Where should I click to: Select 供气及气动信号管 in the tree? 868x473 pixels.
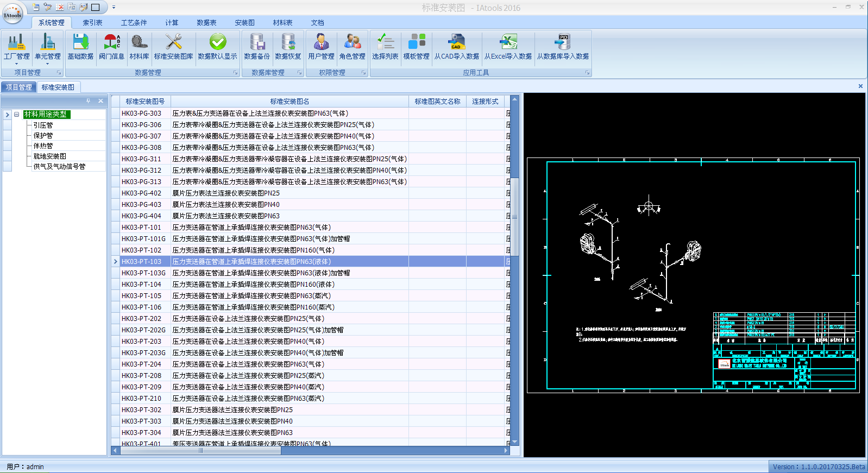59,167
